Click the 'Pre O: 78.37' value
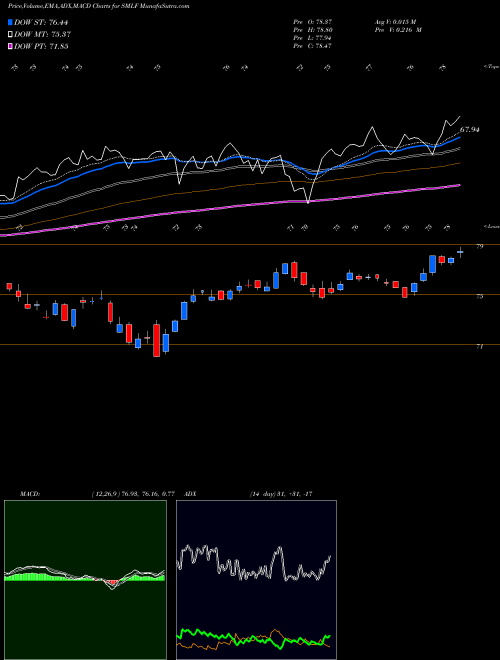 [313, 22]
